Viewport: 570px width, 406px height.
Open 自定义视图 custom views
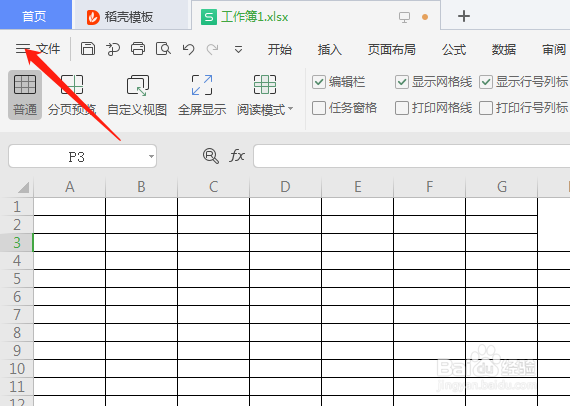[x=137, y=95]
